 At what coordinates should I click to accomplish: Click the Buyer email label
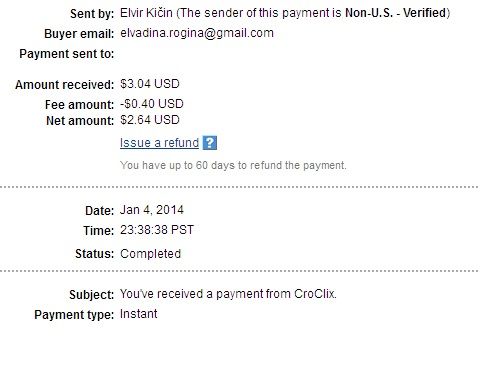79,34
